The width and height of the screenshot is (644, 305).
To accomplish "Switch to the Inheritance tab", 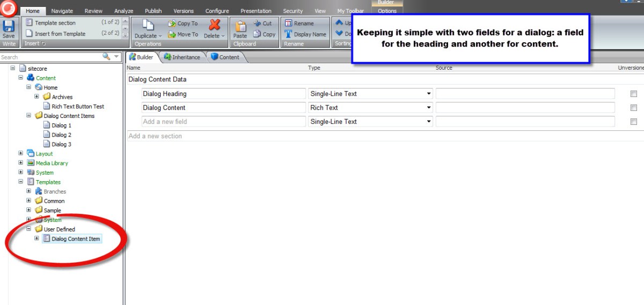I will tap(182, 57).
